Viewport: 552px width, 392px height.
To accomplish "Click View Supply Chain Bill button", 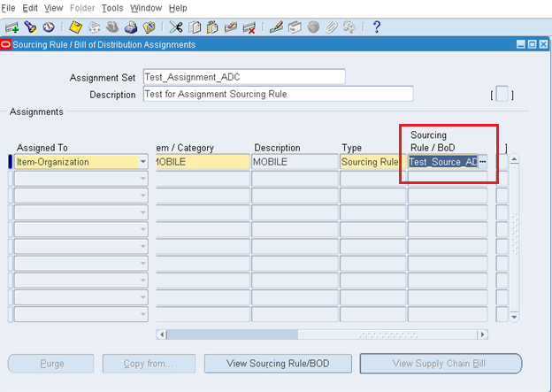I will [441, 364].
